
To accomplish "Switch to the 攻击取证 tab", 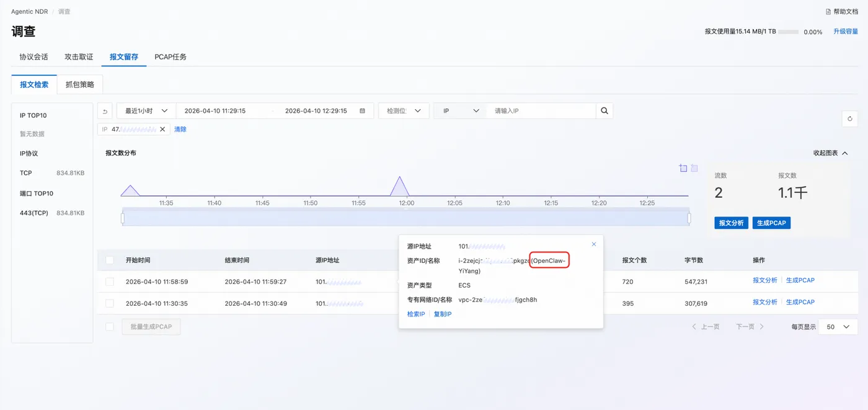I will pos(79,57).
